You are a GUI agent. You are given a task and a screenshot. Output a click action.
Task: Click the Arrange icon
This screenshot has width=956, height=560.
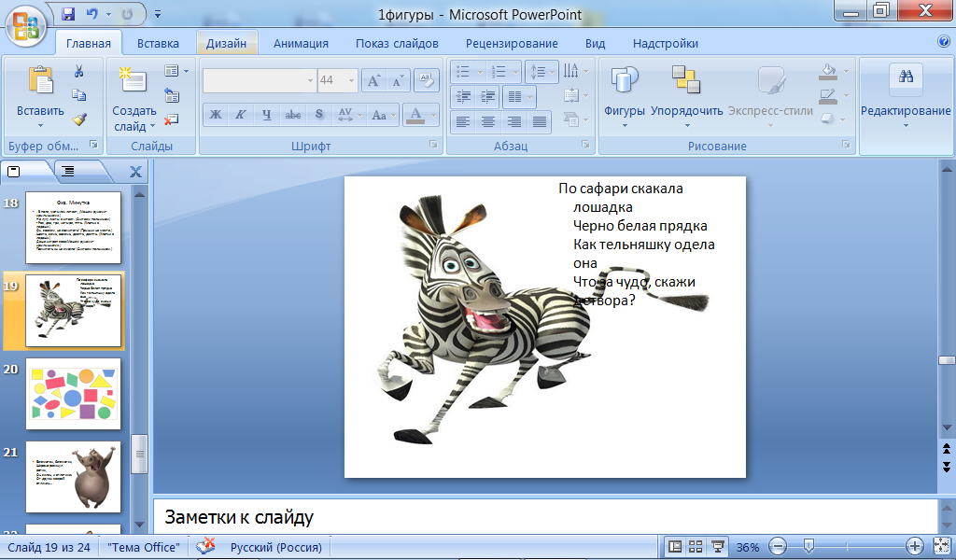(686, 80)
